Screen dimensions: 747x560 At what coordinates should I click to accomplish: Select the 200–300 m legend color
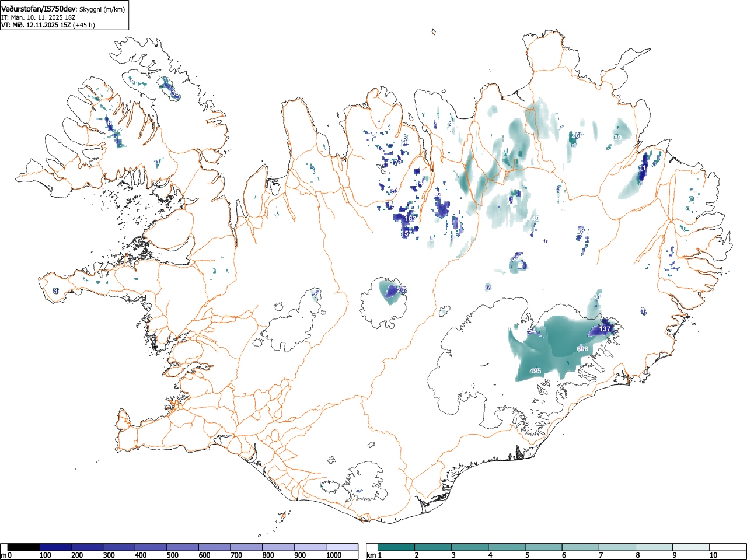(x=88, y=547)
